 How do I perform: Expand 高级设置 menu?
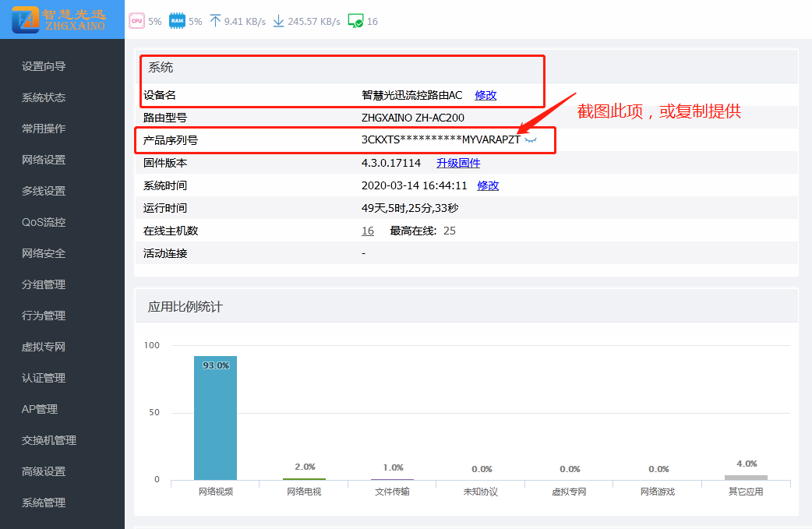pyautogui.click(x=44, y=471)
